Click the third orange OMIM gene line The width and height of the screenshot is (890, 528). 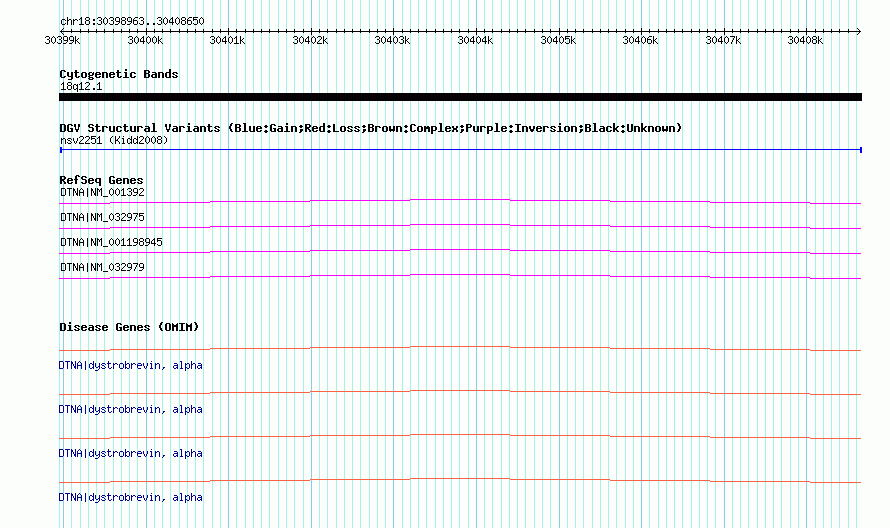click(460, 435)
